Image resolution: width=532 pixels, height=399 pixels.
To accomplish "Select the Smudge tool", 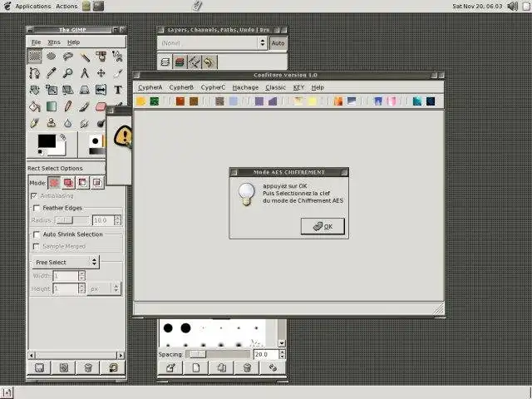I will pos(84,123).
